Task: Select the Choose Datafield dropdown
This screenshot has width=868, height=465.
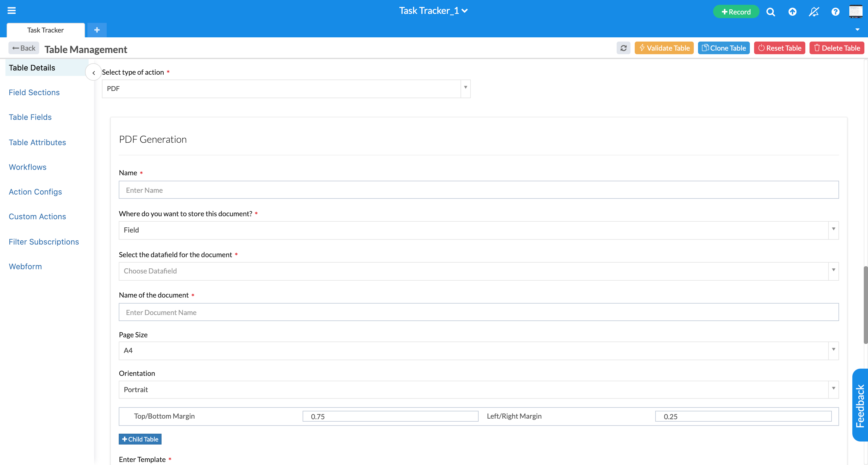Action: [x=479, y=271]
